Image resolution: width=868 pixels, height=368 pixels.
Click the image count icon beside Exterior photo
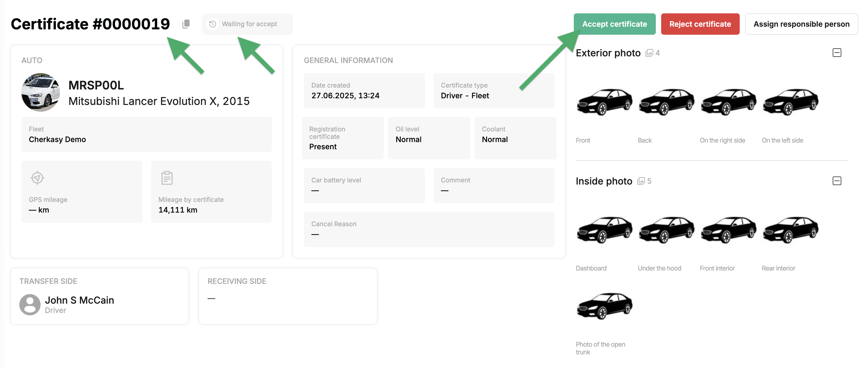(649, 53)
